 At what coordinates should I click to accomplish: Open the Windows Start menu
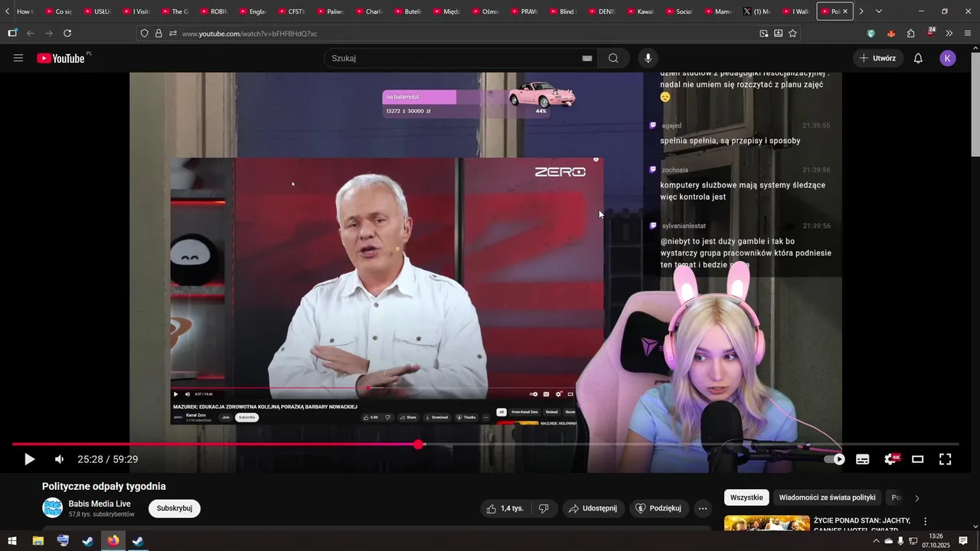coord(12,541)
